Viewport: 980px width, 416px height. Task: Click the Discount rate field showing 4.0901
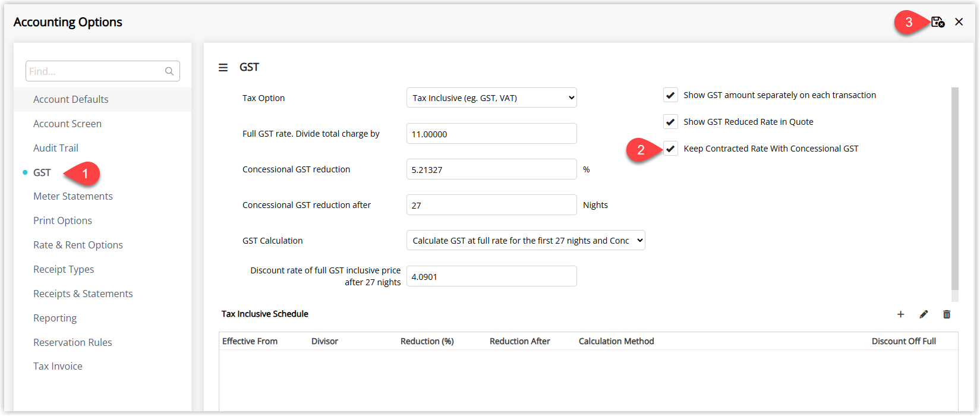pyautogui.click(x=491, y=276)
